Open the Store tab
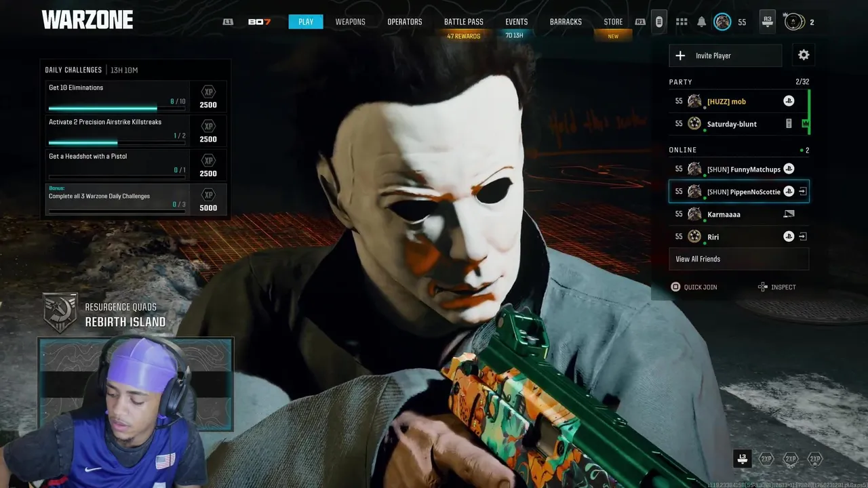This screenshot has height=488, width=868. point(613,22)
